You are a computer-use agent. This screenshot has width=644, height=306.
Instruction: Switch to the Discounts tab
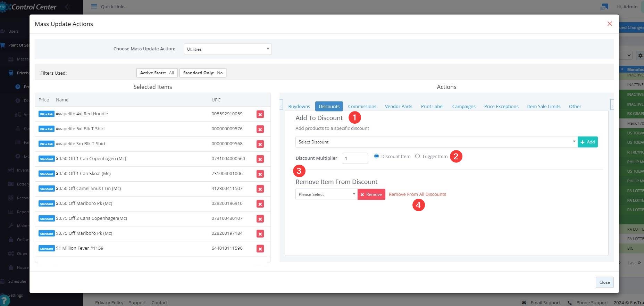coord(329,106)
